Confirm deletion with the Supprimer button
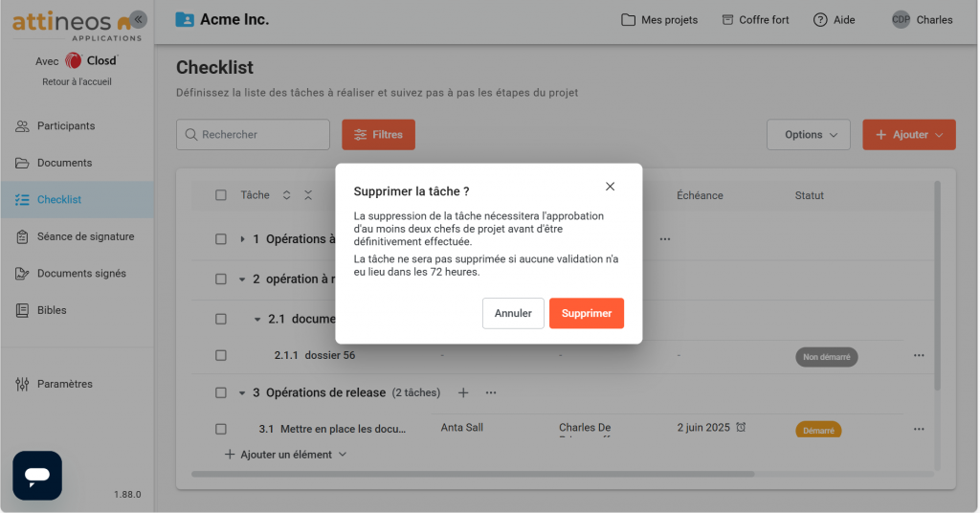Image resolution: width=980 pixels, height=513 pixels. tap(586, 313)
